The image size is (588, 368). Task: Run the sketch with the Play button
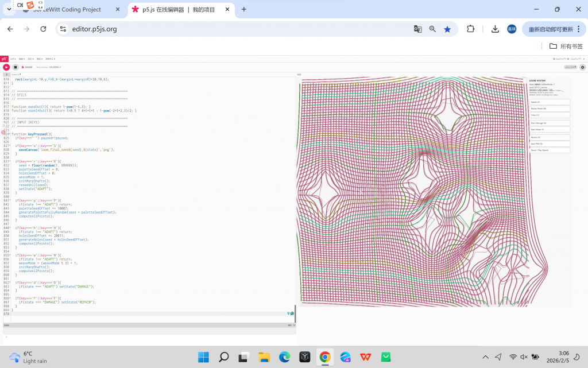(x=6, y=67)
